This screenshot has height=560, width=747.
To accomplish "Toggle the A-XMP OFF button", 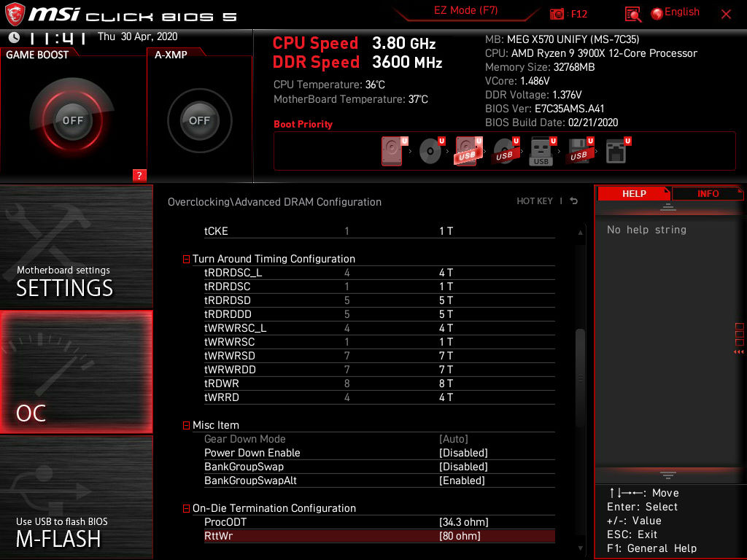I will tap(200, 120).
